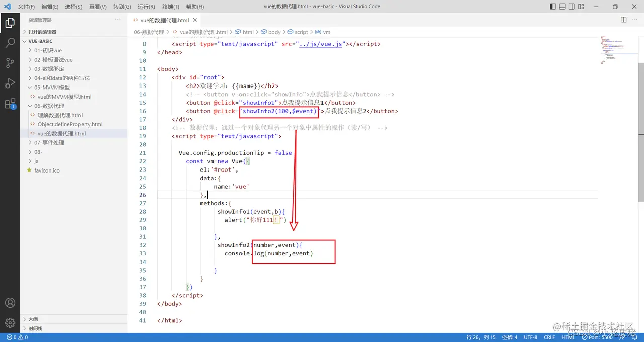644x342 pixels.
Task: Click Port : 5500 live server status
Action: (597, 337)
